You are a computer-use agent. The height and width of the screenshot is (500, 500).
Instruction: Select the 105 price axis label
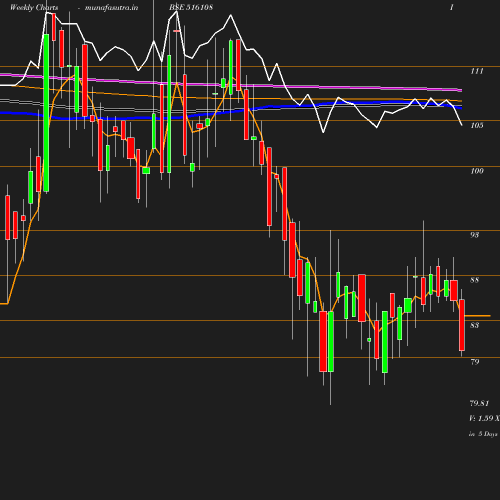coord(477,125)
